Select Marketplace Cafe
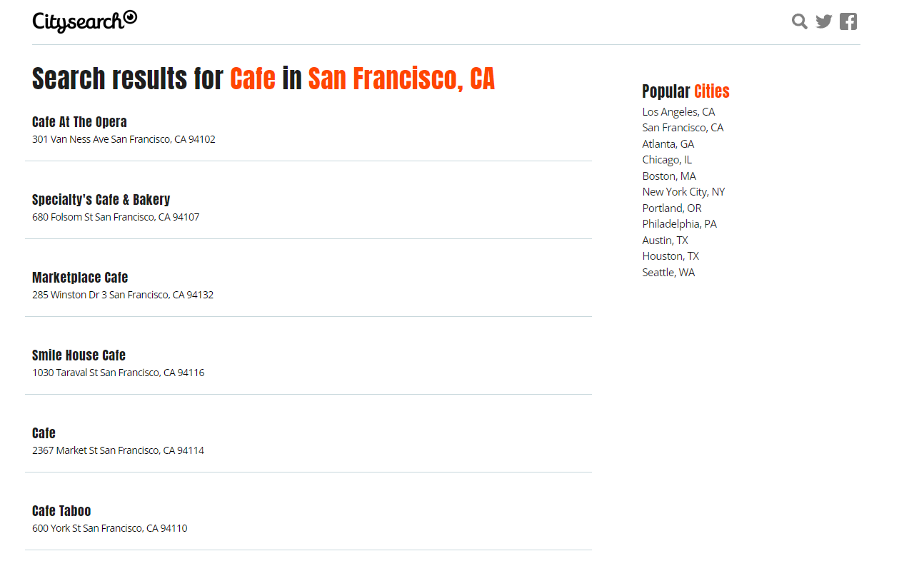924x561 pixels. (79, 278)
